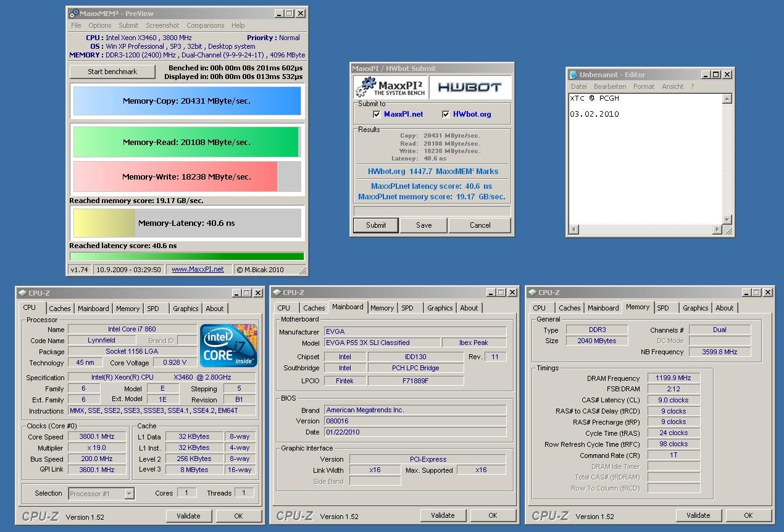
Task: Maximize the MaxxMEM² window
Action: point(290,13)
